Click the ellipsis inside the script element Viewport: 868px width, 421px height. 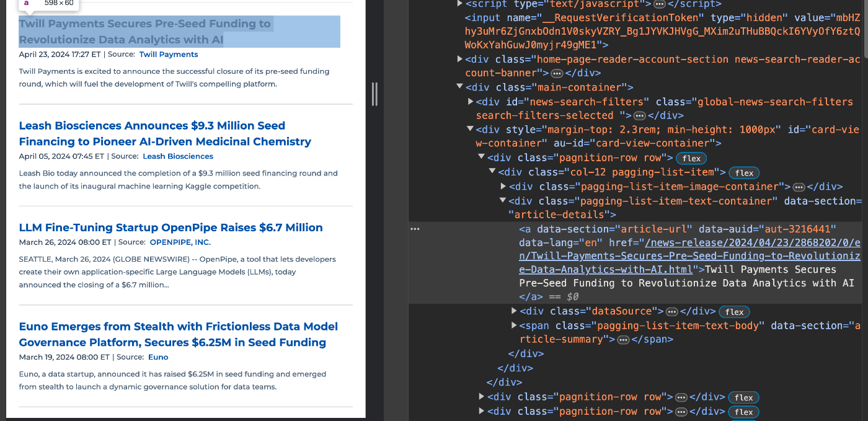tap(660, 4)
